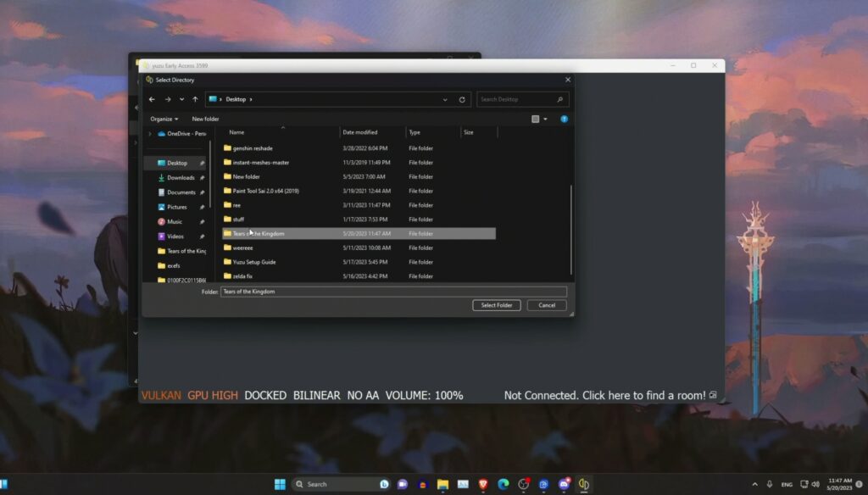Image resolution: width=868 pixels, height=495 pixels.
Task: Go forward using the right arrow
Action: tap(168, 100)
